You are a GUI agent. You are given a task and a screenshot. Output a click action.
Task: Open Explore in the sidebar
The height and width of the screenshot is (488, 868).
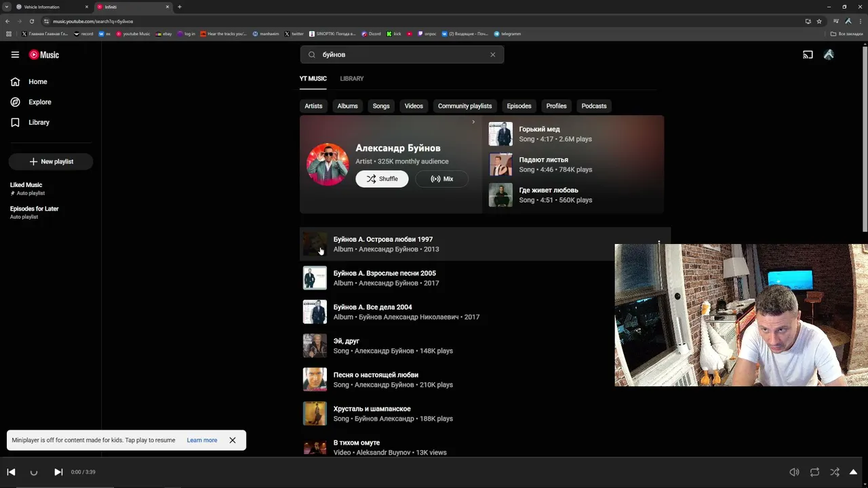click(40, 102)
